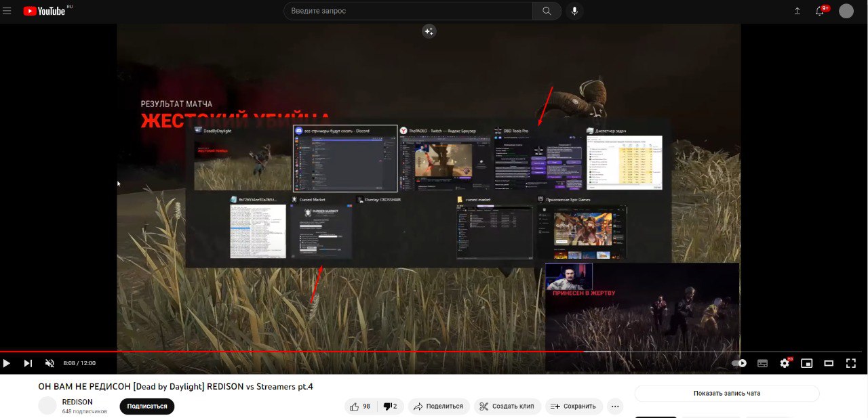Screen dimensions: 868x418
Task: Enable theater mode in the player
Action: (829, 363)
